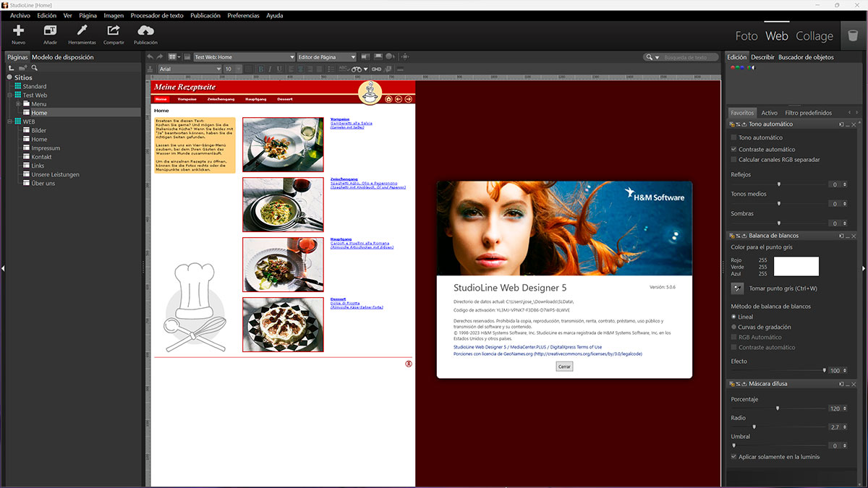Open the font size 10 dropdown
Image resolution: width=868 pixels, height=488 pixels.
tap(233, 69)
